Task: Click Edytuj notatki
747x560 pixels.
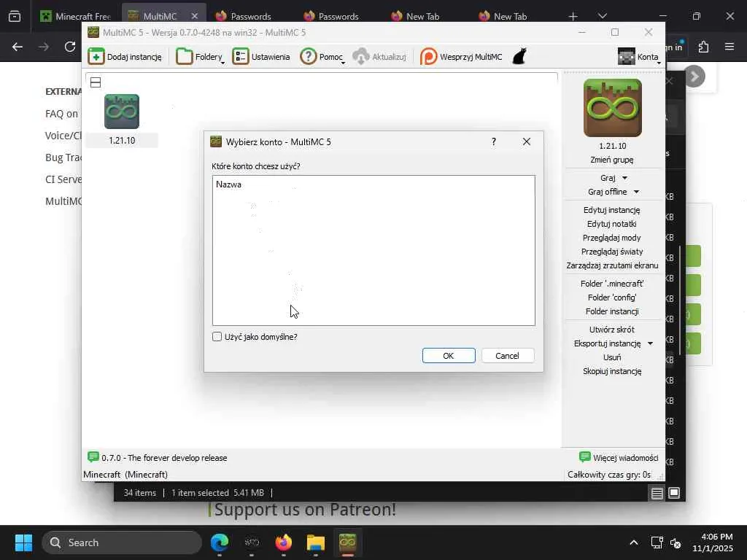Action: coord(612,224)
